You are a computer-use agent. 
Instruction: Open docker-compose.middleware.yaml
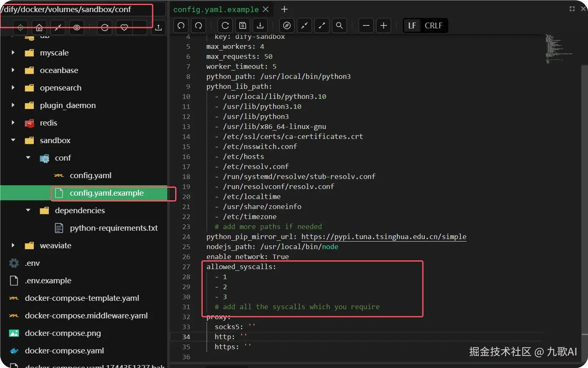(x=86, y=315)
